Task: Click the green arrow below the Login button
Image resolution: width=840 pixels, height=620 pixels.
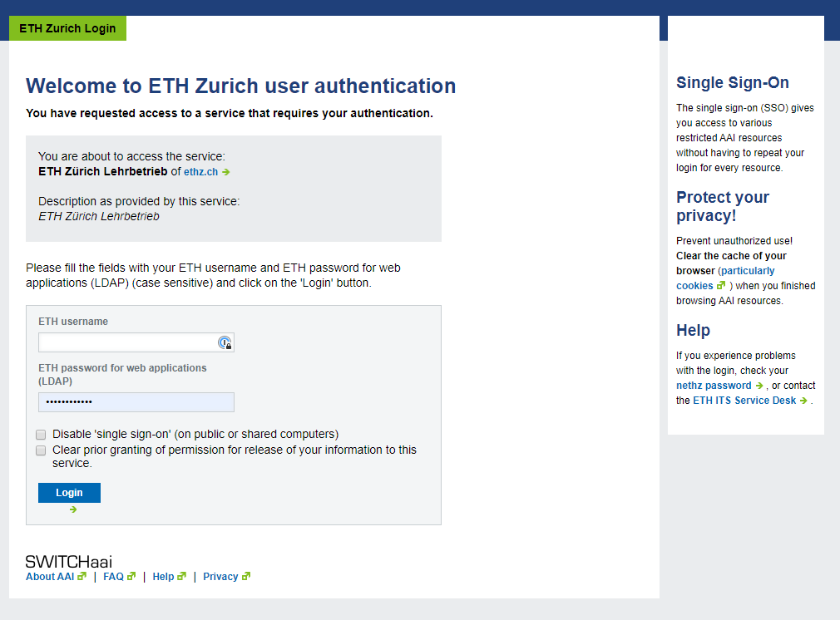Action: pos(73,509)
